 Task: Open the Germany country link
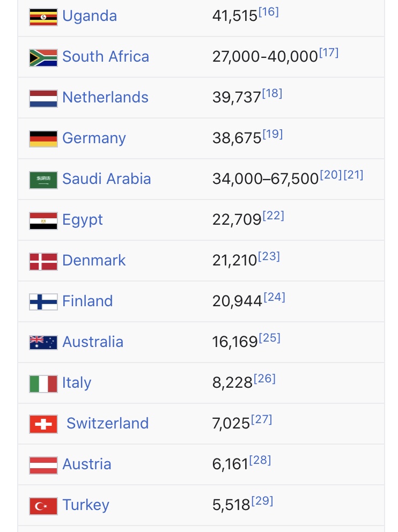pos(94,138)
